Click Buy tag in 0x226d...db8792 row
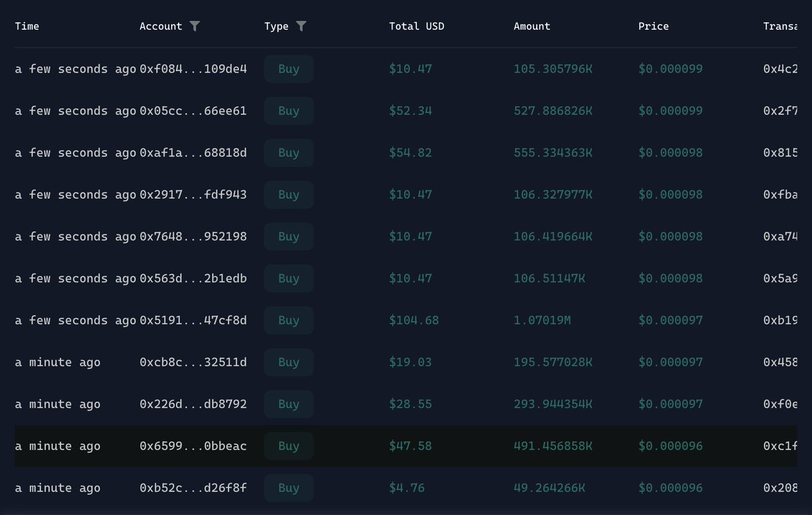Viewport: 812px width, 515px height. coord(289,405)
